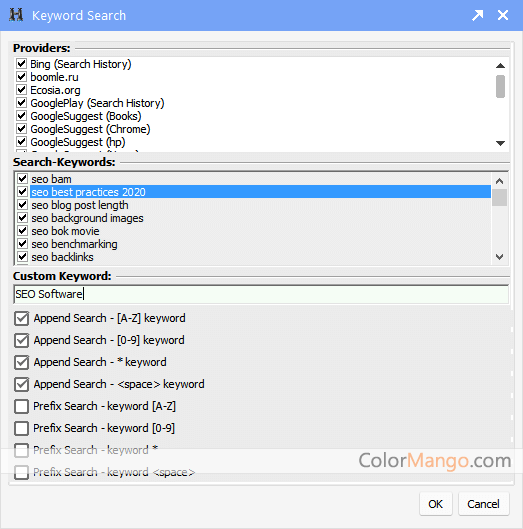Viewport: 523px width, 529px height.
Task: Enable Prefix Search keyword [0-9] option
Action: coord(22,428)
